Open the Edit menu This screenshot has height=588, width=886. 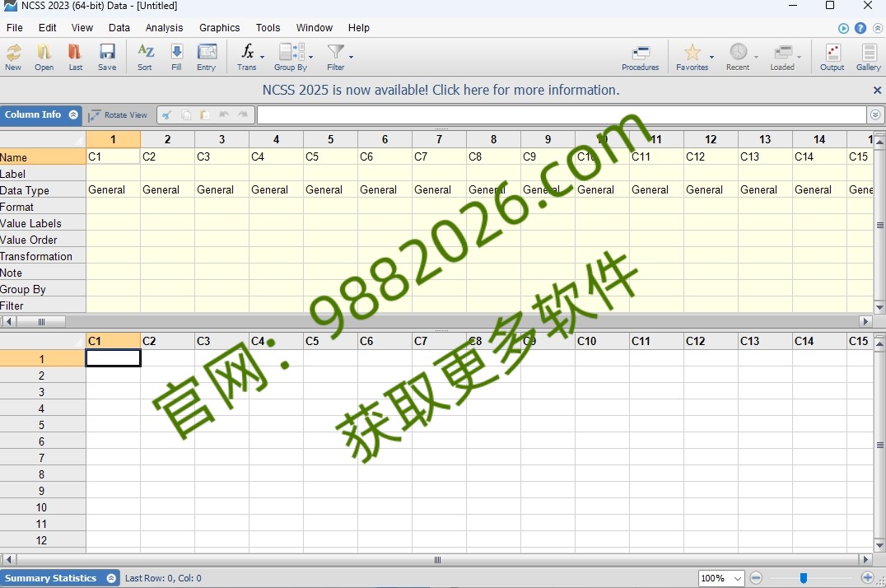[x=48, y=28]
